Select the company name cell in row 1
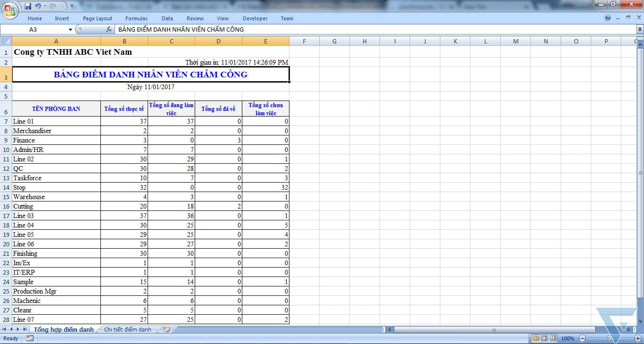 [57, 52]
